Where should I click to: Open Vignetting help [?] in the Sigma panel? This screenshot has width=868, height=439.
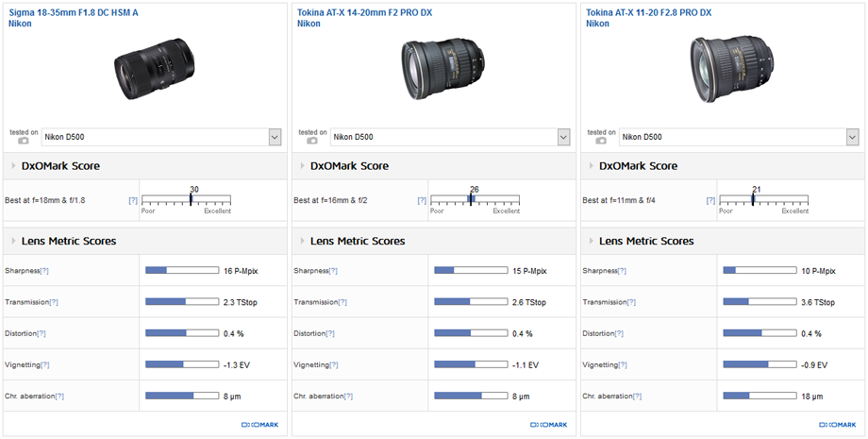45,364
